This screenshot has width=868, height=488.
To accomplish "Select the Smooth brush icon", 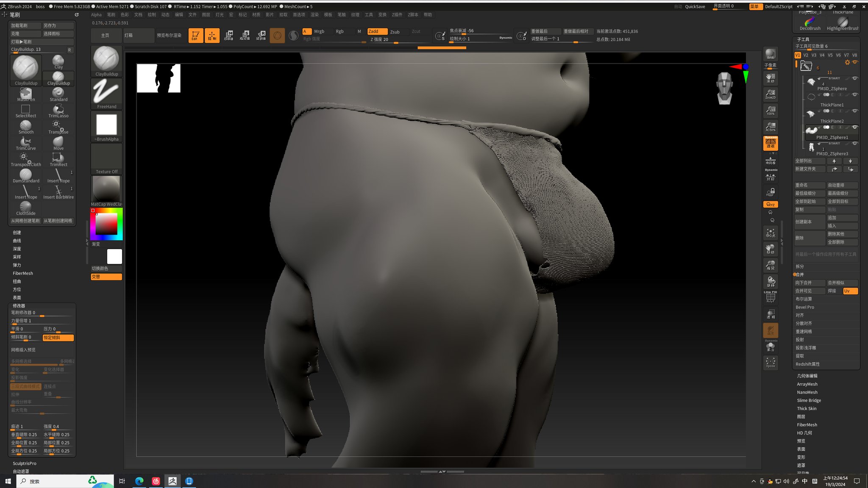I will tap(25, 126).
